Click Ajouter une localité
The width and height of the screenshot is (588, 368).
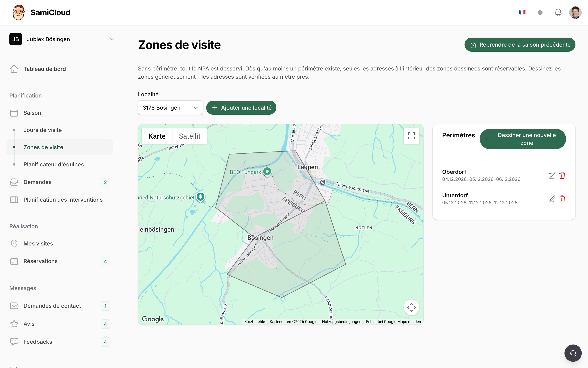241,108
